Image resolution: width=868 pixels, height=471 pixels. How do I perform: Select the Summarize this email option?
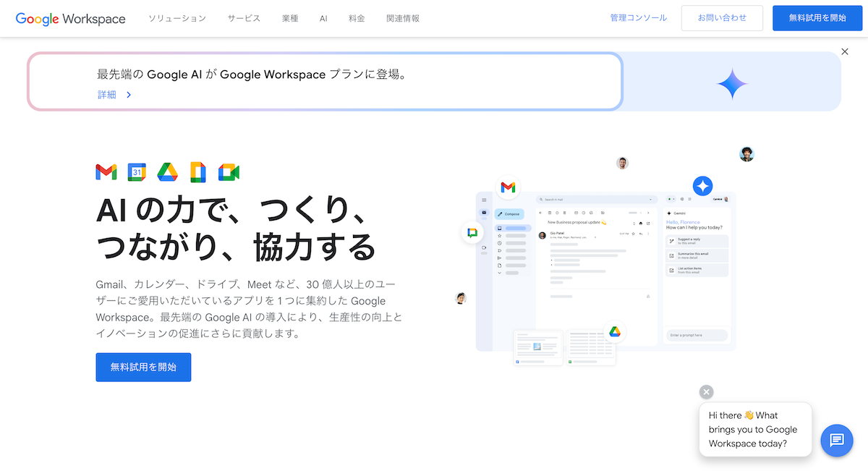point(697,255)
